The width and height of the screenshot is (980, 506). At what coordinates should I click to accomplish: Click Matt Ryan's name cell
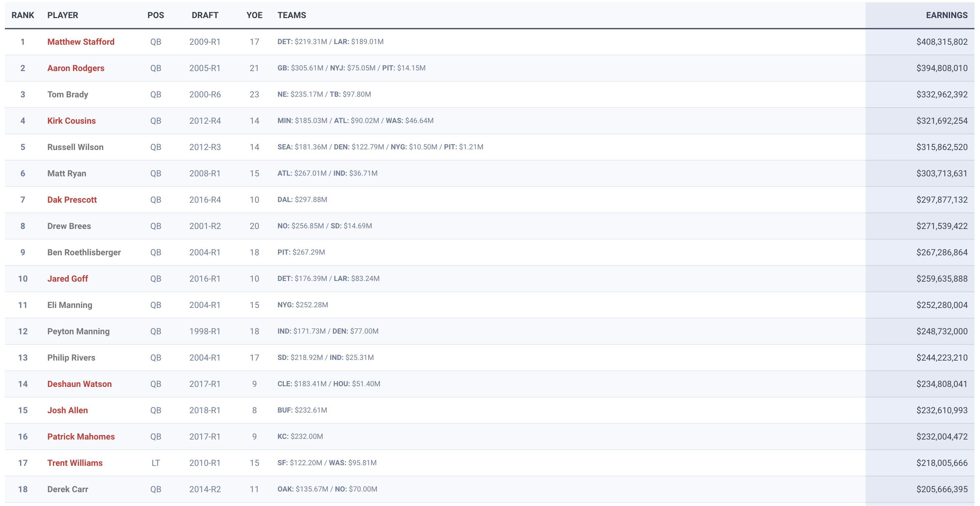click(66, 174)
